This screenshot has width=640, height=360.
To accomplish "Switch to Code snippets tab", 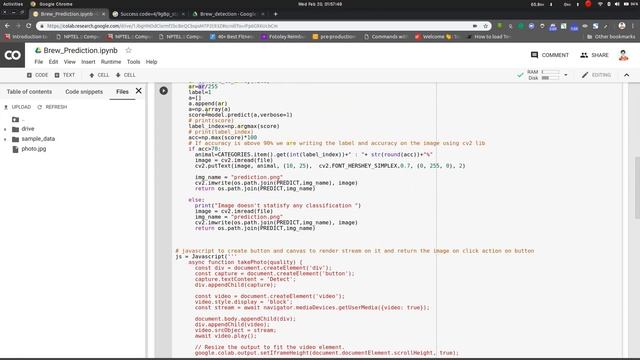I will point(84,92).
